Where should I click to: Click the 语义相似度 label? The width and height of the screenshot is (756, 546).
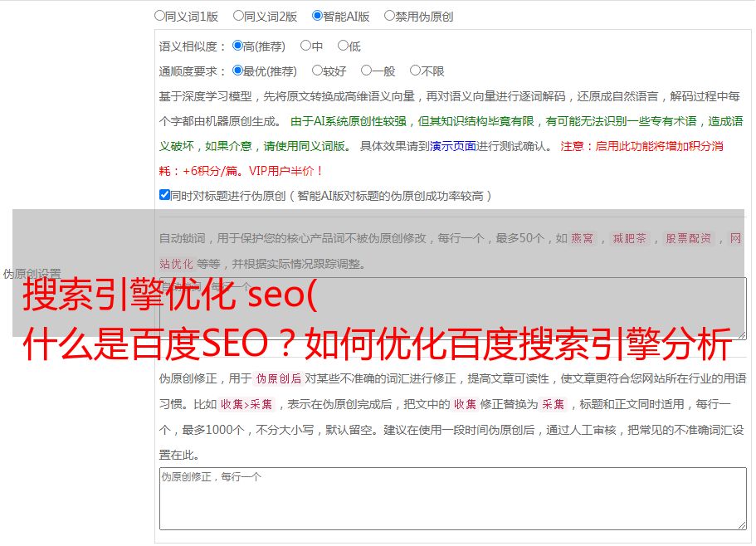pyautogui.click(x=192, y=46)
